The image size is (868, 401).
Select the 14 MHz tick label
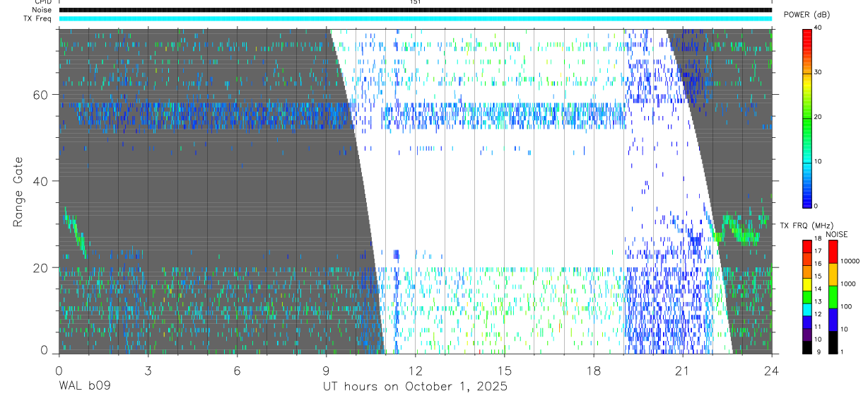pos(818,289)
